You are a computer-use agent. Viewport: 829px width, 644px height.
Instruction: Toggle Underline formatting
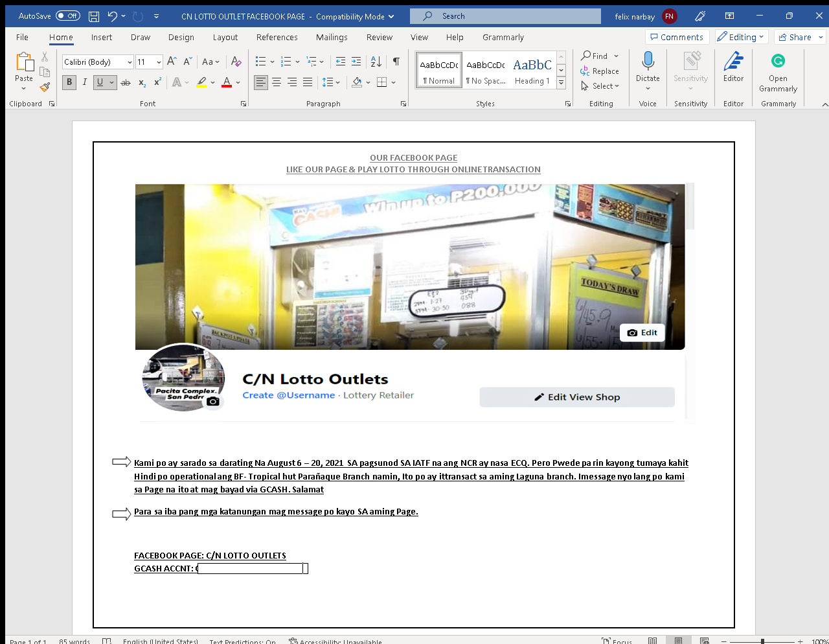pos(100,82)
